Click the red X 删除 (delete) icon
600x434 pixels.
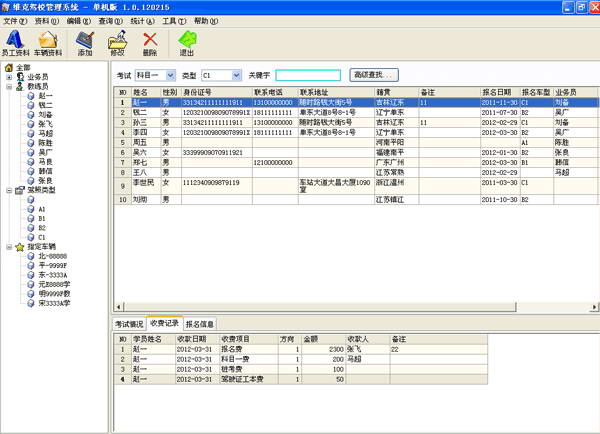(150, 42)
